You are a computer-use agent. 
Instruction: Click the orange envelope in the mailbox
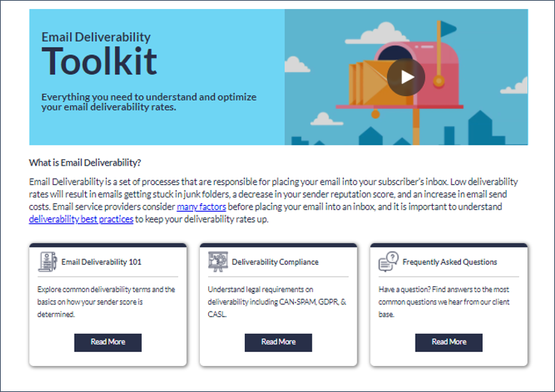pos(371,83)
